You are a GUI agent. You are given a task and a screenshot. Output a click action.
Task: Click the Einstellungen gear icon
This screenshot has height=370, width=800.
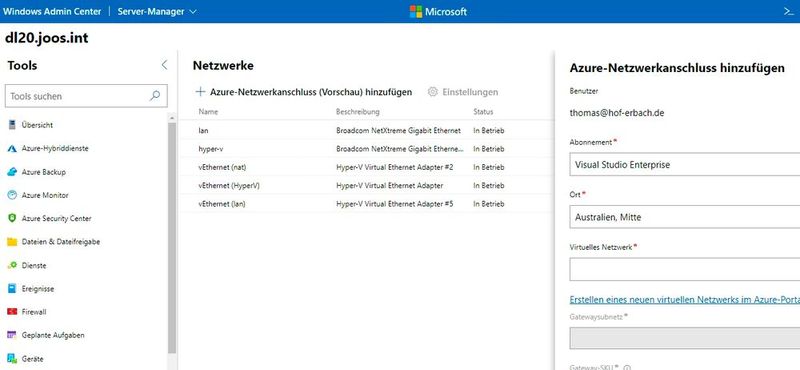pos(433,92)
